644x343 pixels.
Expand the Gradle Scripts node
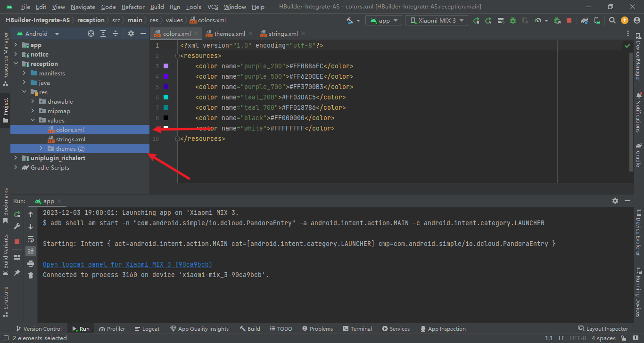16,167
